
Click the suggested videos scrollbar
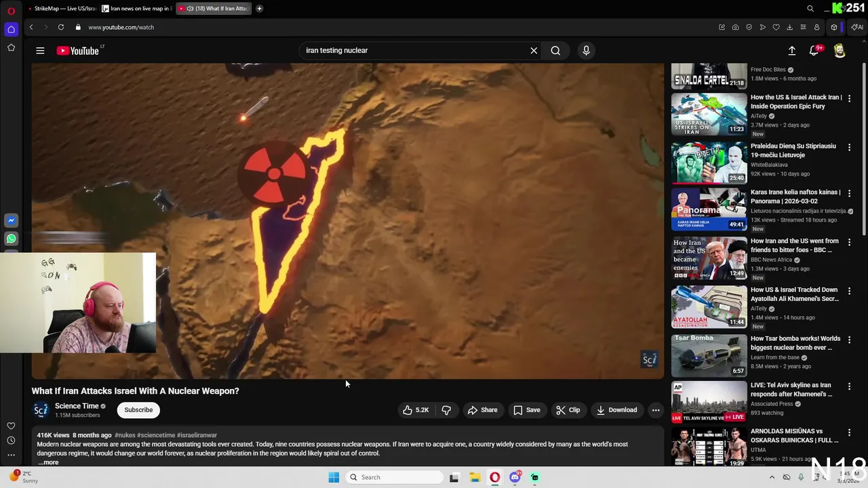pyautogui.click(x=864, y=149)
